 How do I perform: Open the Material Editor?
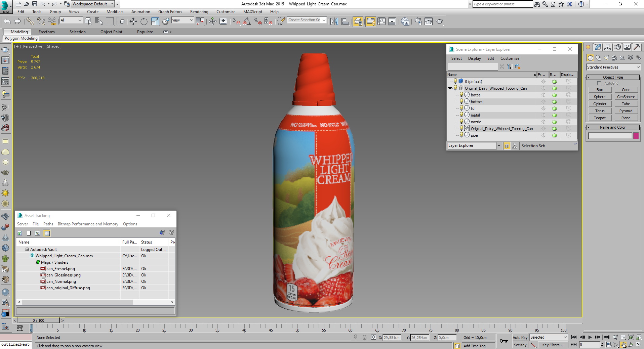[x=405, y=21]
